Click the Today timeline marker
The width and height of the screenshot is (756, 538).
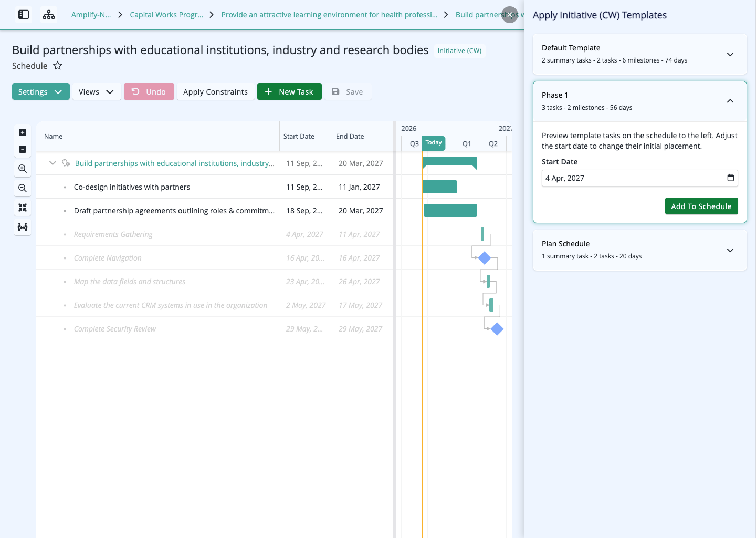[x=434, y=143]
